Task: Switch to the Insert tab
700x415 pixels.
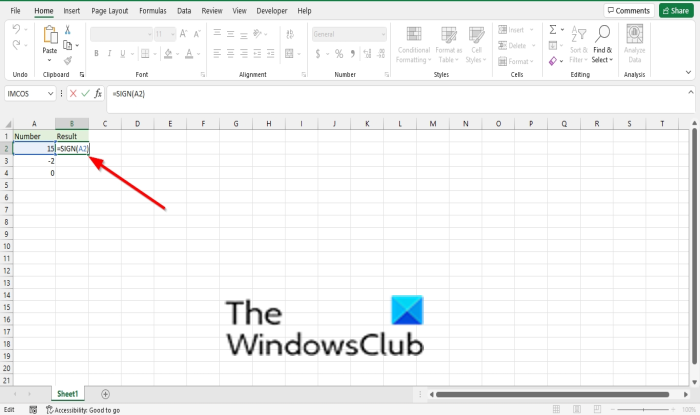Action: click(x=71, y=11)
